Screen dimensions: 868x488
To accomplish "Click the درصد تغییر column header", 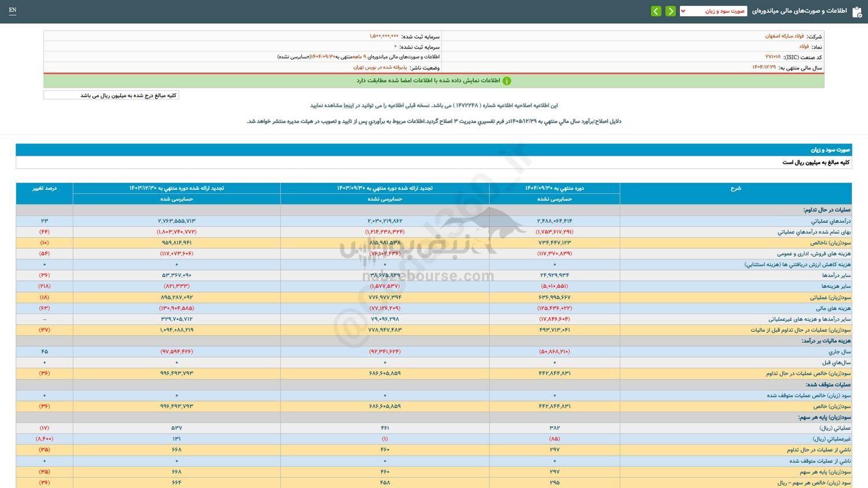I will (44, 188).
